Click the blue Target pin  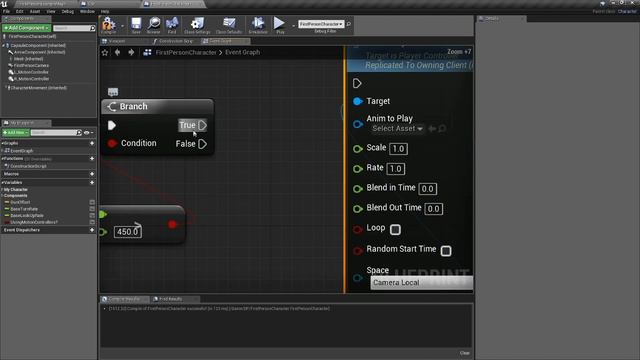pos(358,101)
